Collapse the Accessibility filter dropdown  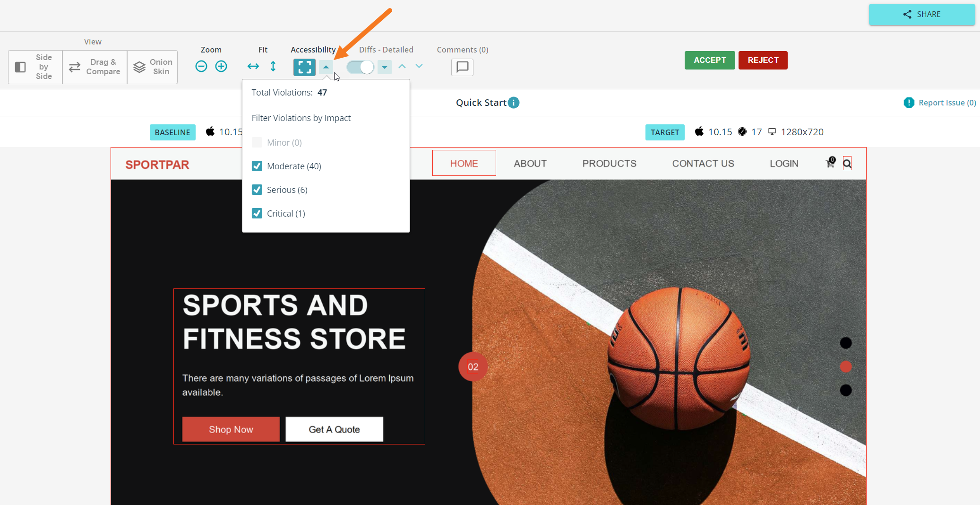(326, 67)
